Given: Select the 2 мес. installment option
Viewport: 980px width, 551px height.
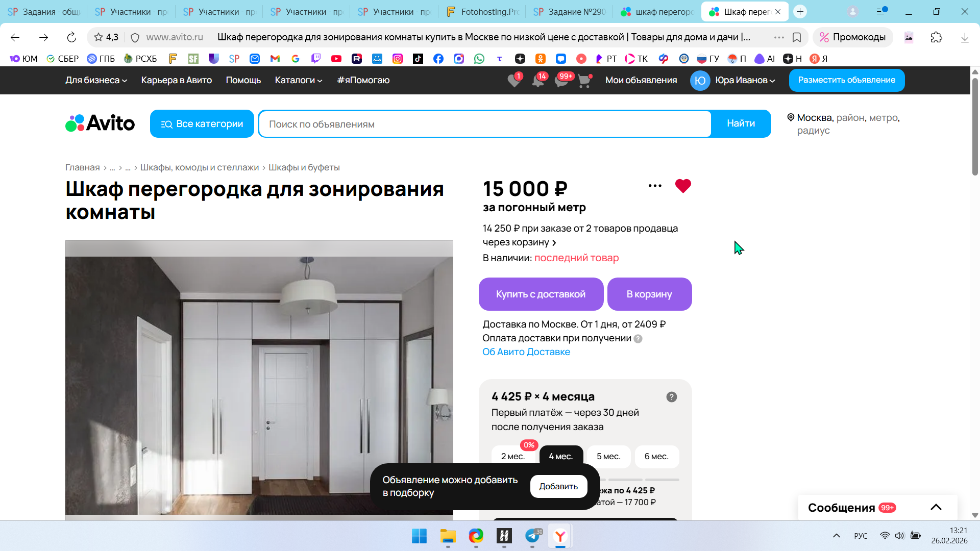Looking at the screenshot, I should click(x=512, y=457).
